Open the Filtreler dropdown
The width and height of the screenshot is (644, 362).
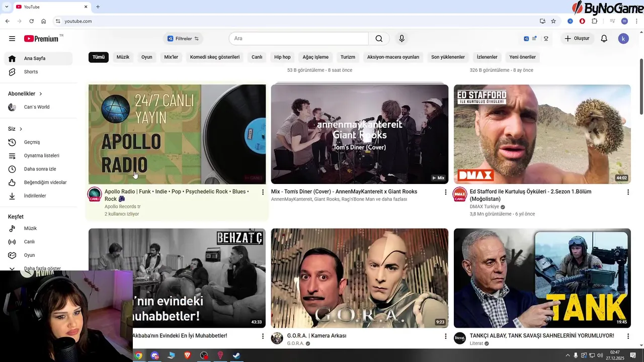(x=183, y=39)
